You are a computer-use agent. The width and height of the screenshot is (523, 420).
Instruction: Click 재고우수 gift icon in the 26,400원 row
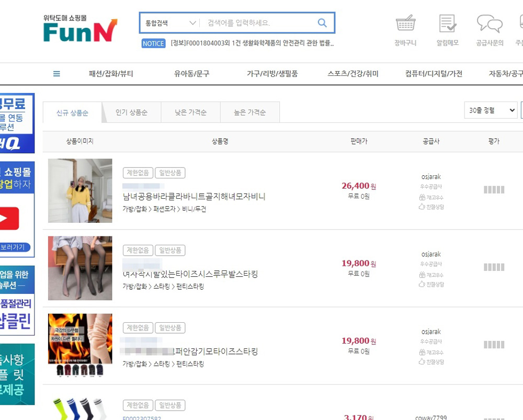click(422, 197)
